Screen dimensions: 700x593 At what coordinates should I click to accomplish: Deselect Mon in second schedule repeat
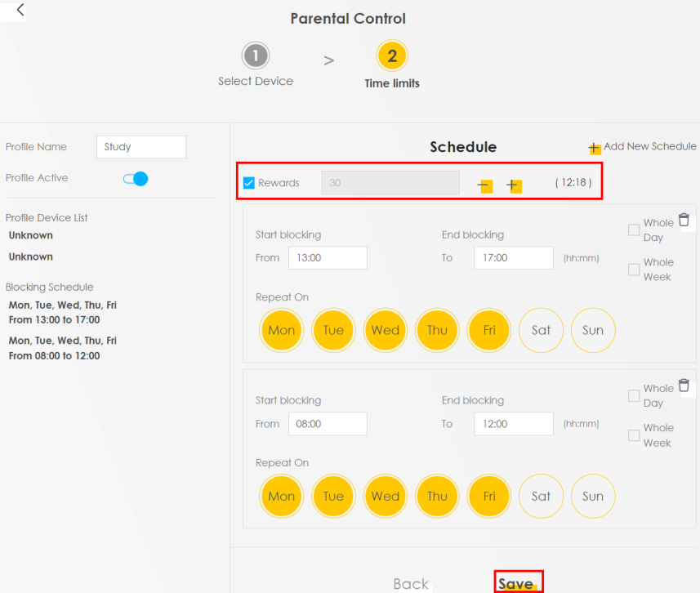[281, 496]
